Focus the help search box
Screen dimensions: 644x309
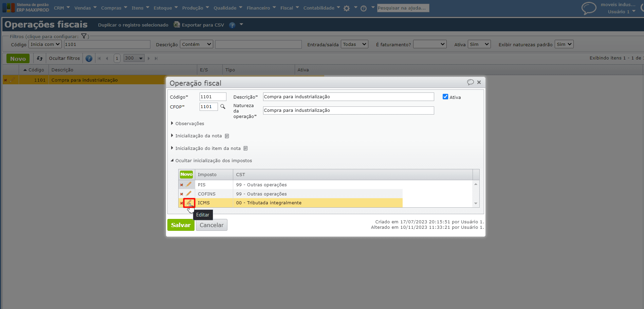pyautogui.click(x=403, y=8)
